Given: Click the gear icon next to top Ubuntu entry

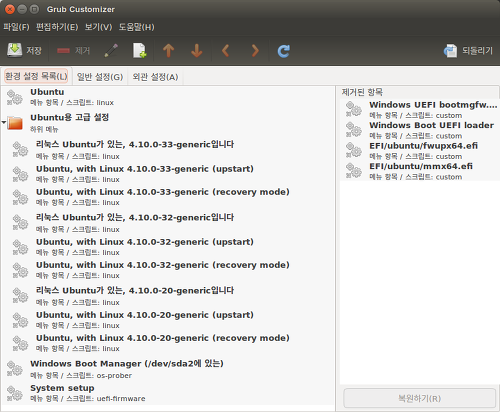Looking at the screenshot, I should pyautogui.click(x=15, y=98).
